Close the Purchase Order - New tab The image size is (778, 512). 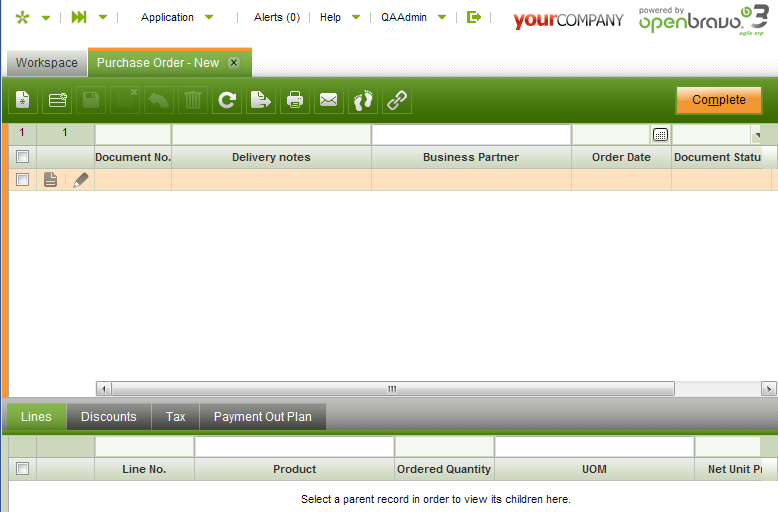234,63
